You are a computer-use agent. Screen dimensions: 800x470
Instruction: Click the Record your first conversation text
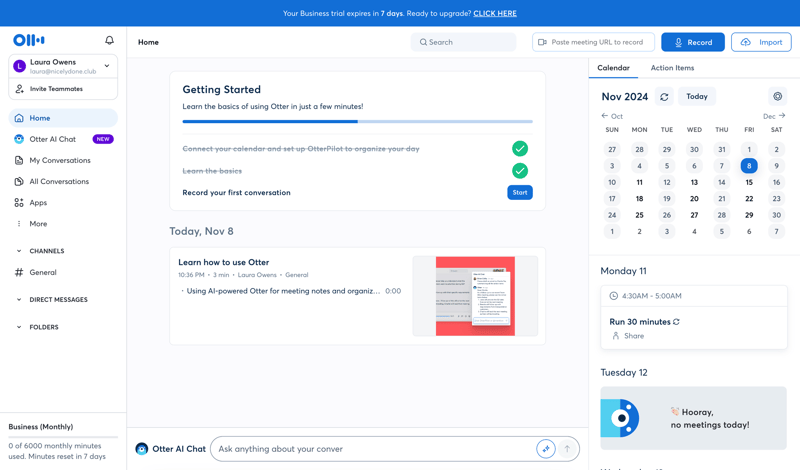pyautogui.click(x=236, y=192)
